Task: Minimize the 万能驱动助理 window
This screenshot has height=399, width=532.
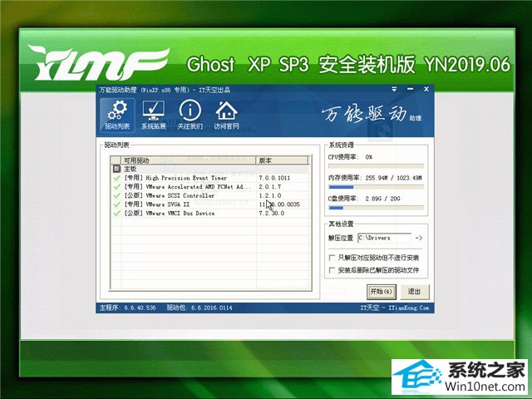Action: point(410,89)
